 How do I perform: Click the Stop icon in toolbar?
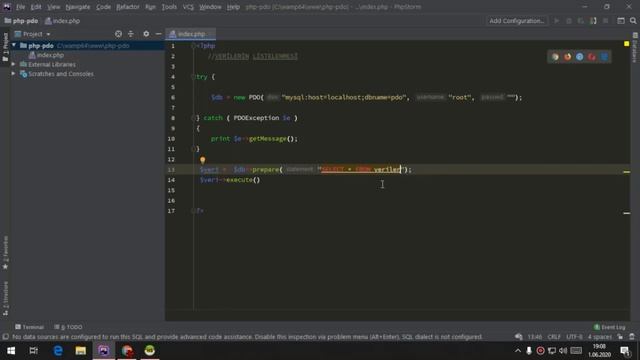(x=606, y=21)
